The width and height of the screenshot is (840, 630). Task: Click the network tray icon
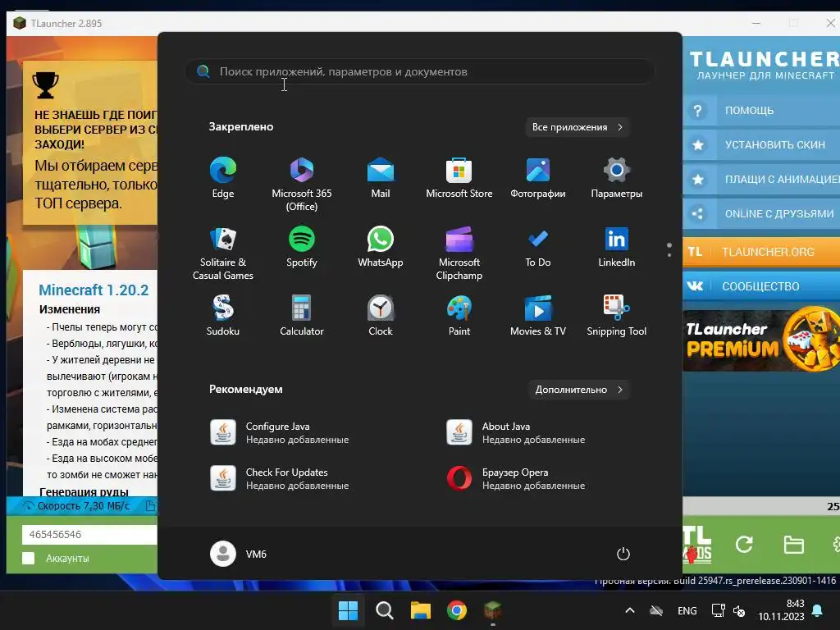coord(718,610)
